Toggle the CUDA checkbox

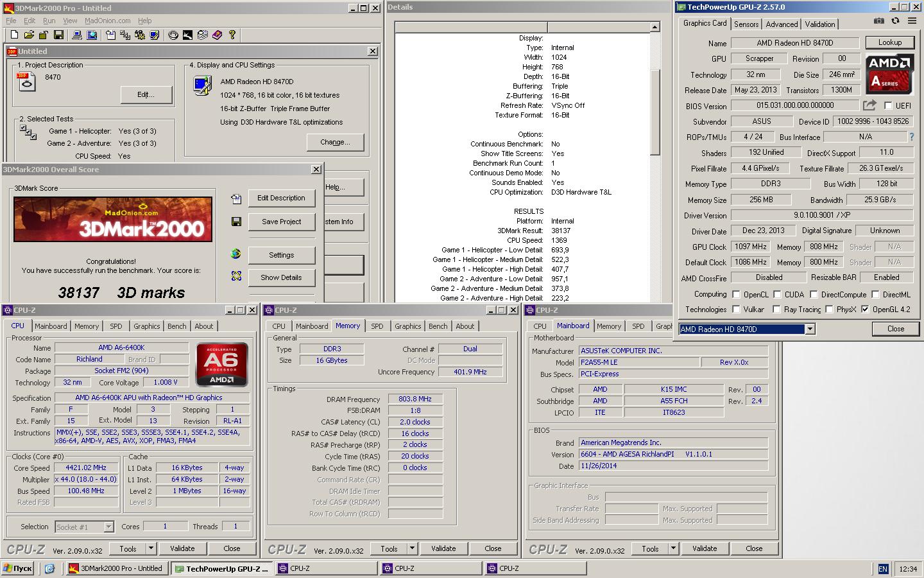[777, 294]
